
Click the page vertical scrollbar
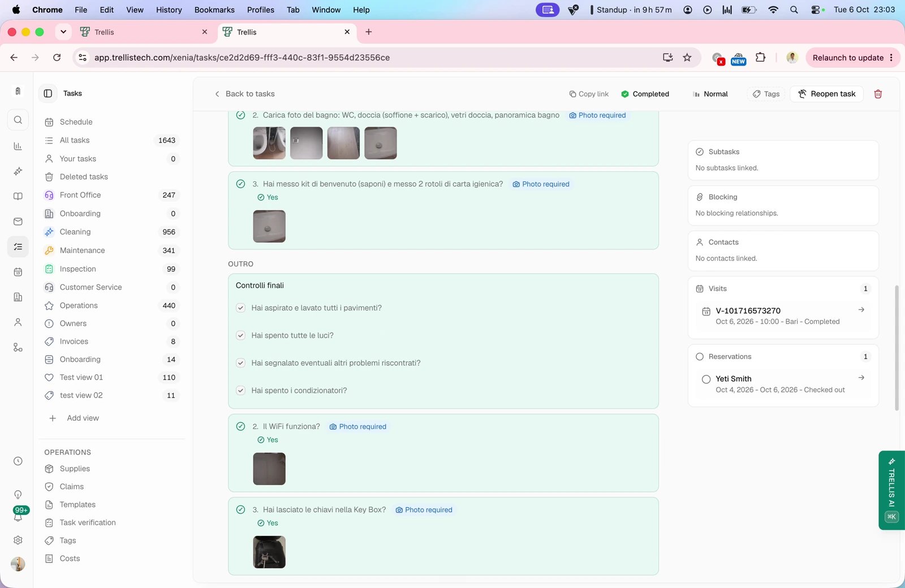pos(897,348)
